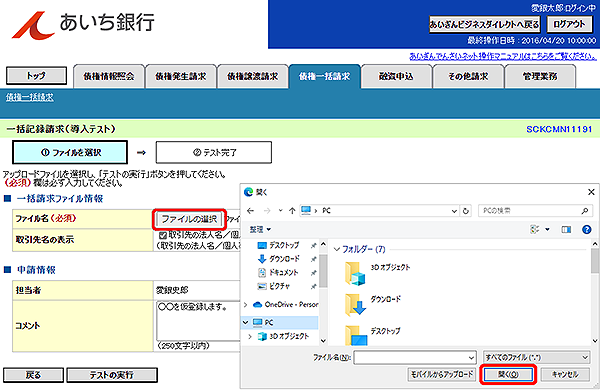
Task: Refresh the PC location in the address bar
Action: [466, 211]
